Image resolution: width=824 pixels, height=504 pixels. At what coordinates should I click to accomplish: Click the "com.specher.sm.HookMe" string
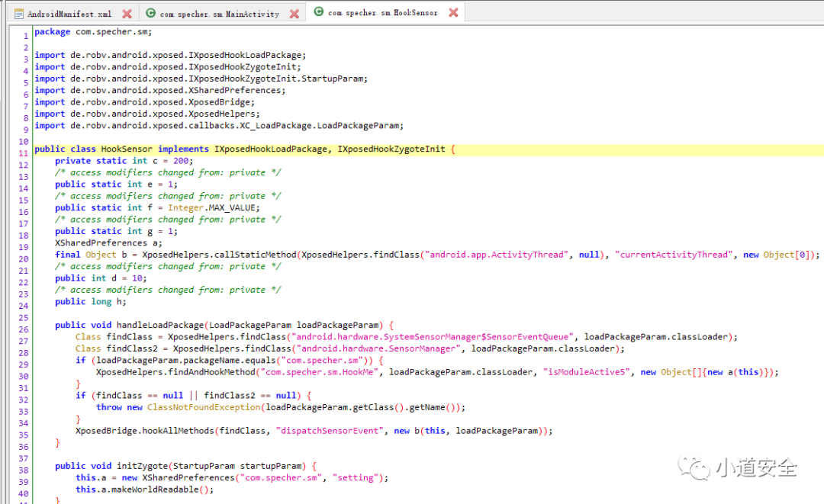pyautogui.click(x=320, y=372)
